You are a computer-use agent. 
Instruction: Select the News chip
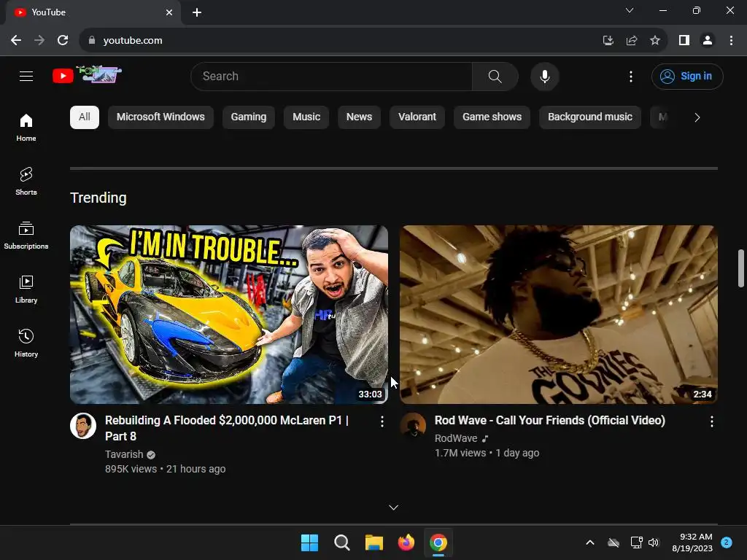click(359, 117)
